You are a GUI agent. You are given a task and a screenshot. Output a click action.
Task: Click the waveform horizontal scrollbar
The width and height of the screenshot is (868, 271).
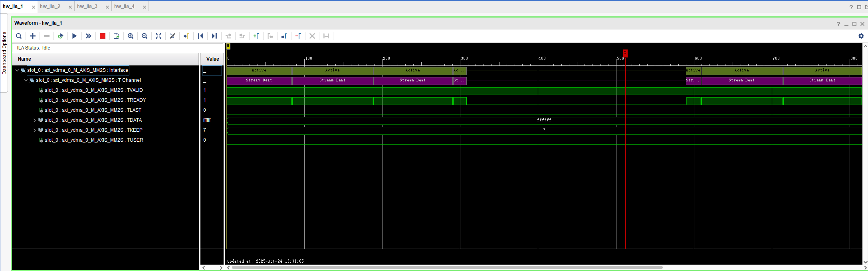[447, 267]
